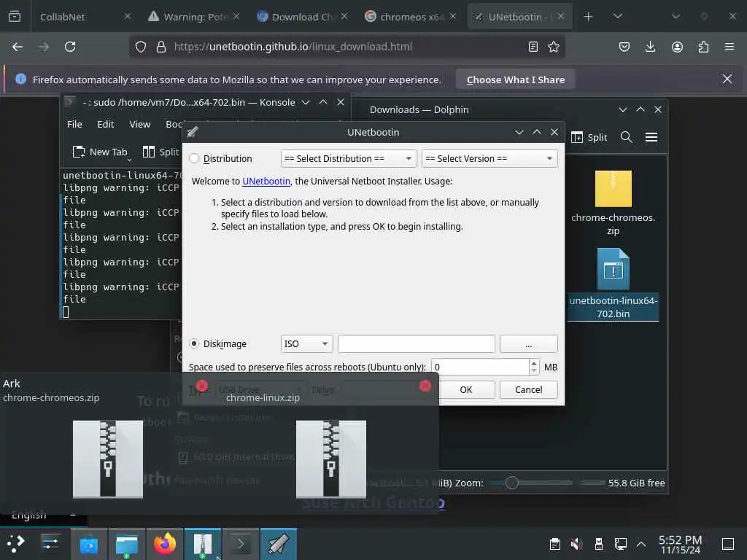Open search in Dolphin
Viewport: 747px width, 560px height.
click(627, 138)
